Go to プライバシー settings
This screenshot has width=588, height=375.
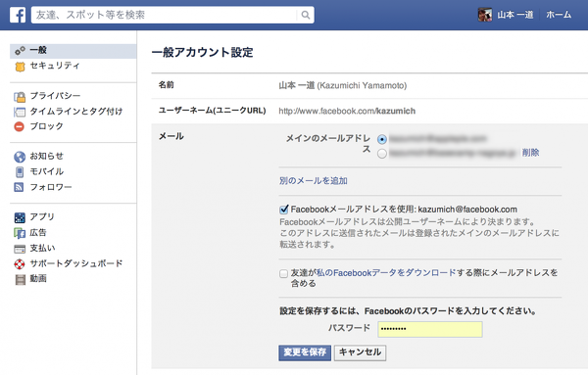(x=55, y=96)
